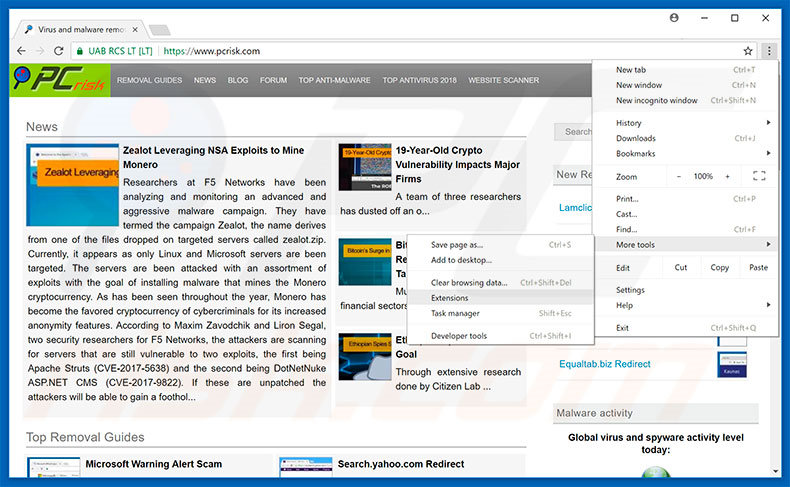Choose Save page as... in submenu

pyautogui.click(x=501, y=245)
